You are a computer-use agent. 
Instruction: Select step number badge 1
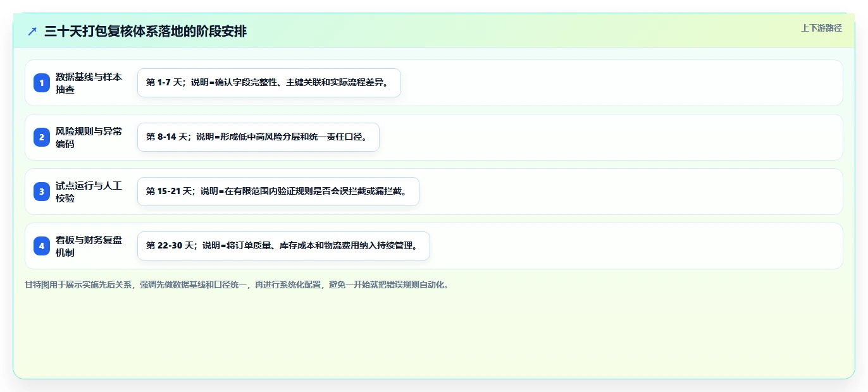42,83
